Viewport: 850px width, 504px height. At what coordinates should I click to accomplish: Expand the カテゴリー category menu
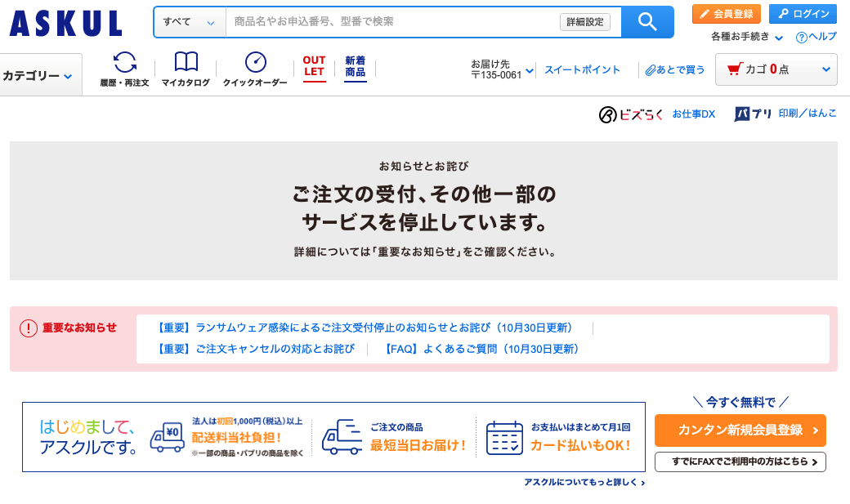pos(38,76)
